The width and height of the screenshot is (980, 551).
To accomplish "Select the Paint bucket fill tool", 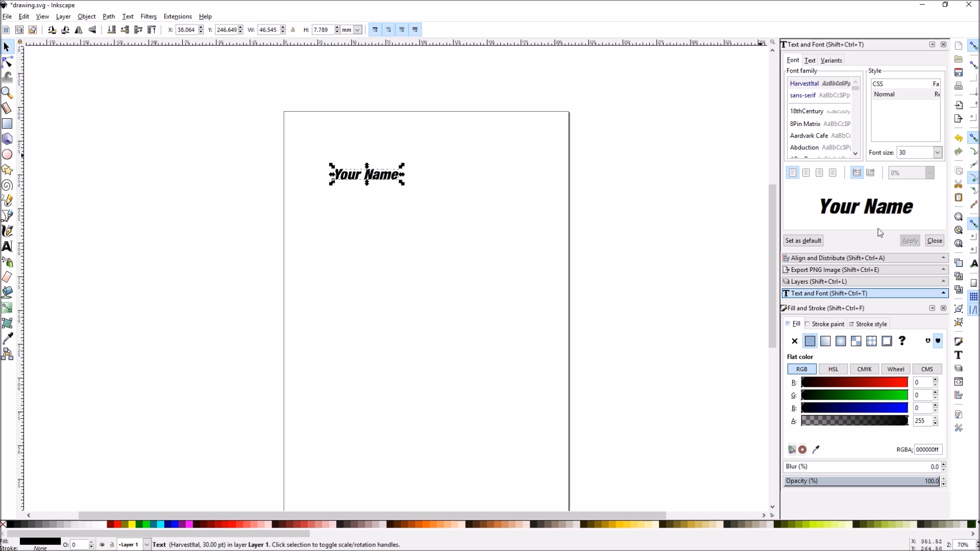I will click(7, 292).
